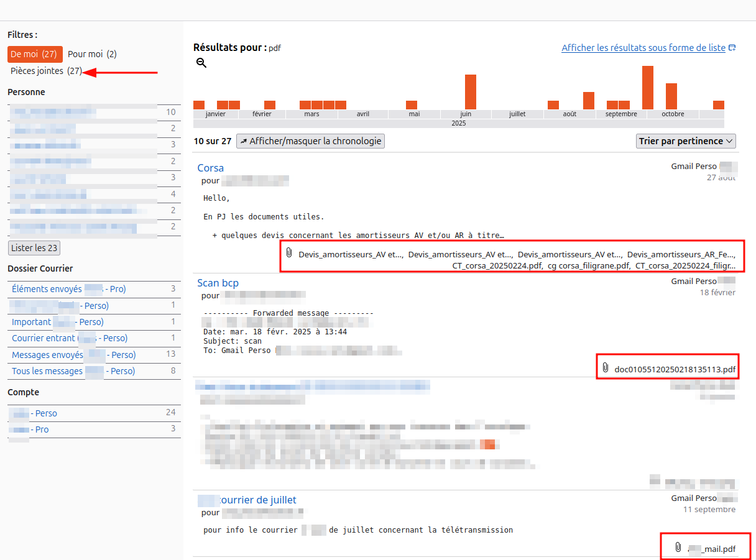Viewport: 756px width, 560px height.
Task: Open the 'Scan bcp' message title
Action: click(x=218, y=283)
